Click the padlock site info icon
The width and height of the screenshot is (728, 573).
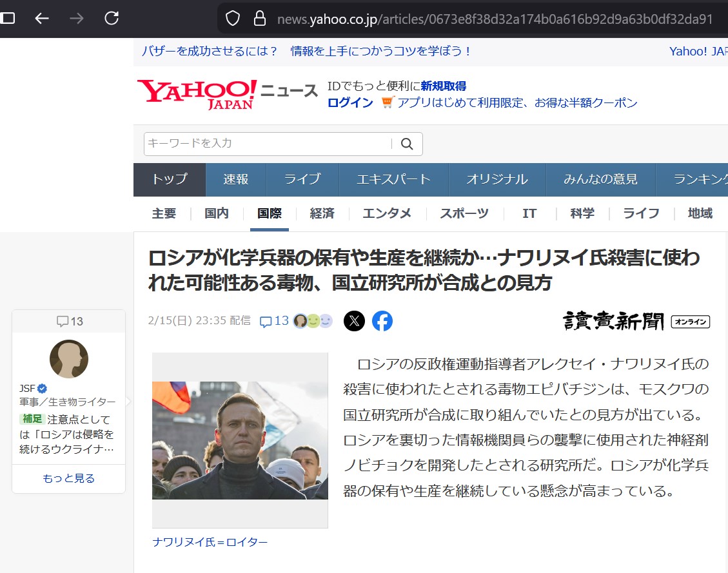point(259,18)
